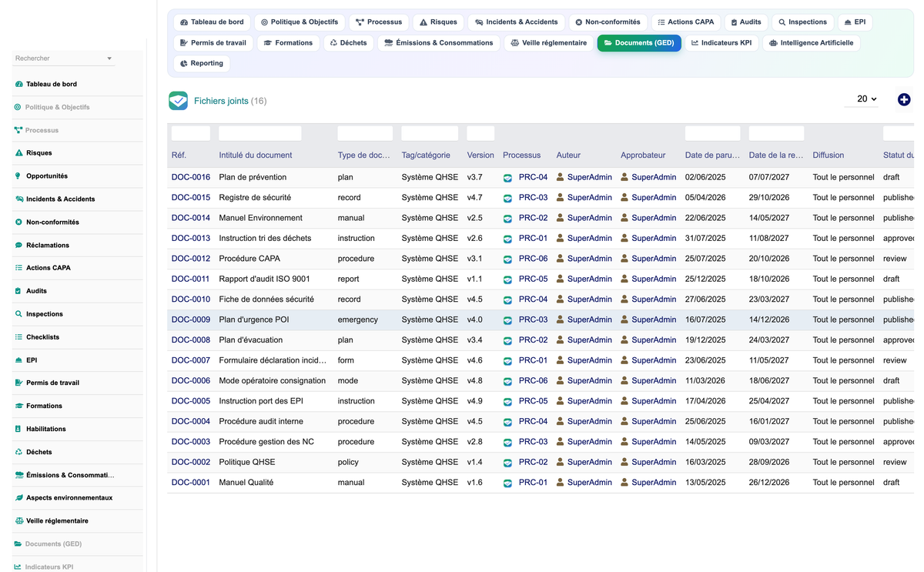Click the 'Plan d'urgence POI' title cell
Viewport: 924px width, 572px height.
point(253,320)
